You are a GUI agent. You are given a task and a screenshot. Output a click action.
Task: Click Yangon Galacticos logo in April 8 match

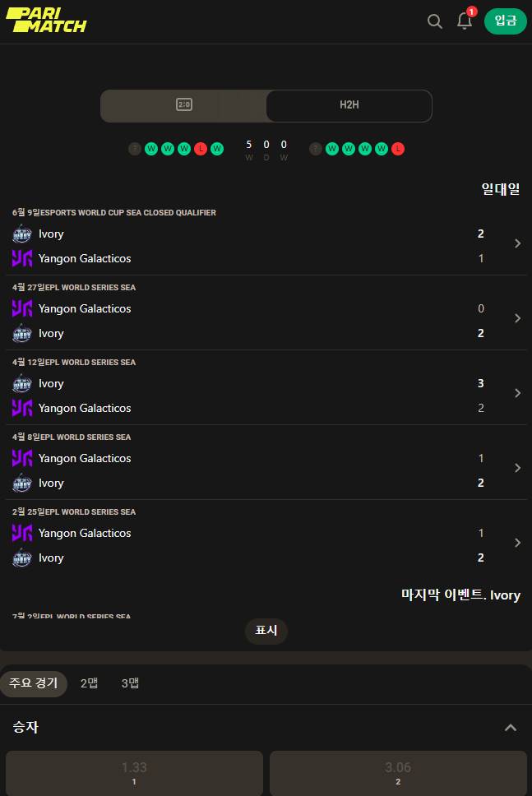pyautogui.click(x=22, y=458)
